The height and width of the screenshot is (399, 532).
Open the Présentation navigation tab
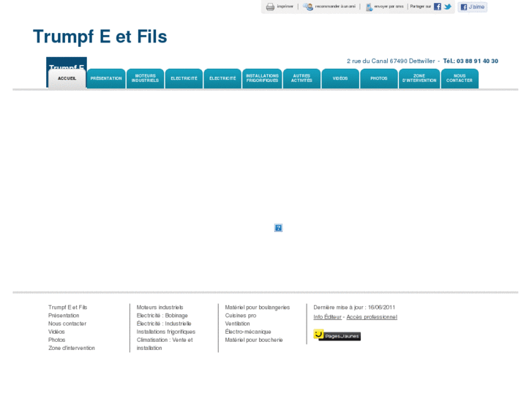[x=106, y=78]
